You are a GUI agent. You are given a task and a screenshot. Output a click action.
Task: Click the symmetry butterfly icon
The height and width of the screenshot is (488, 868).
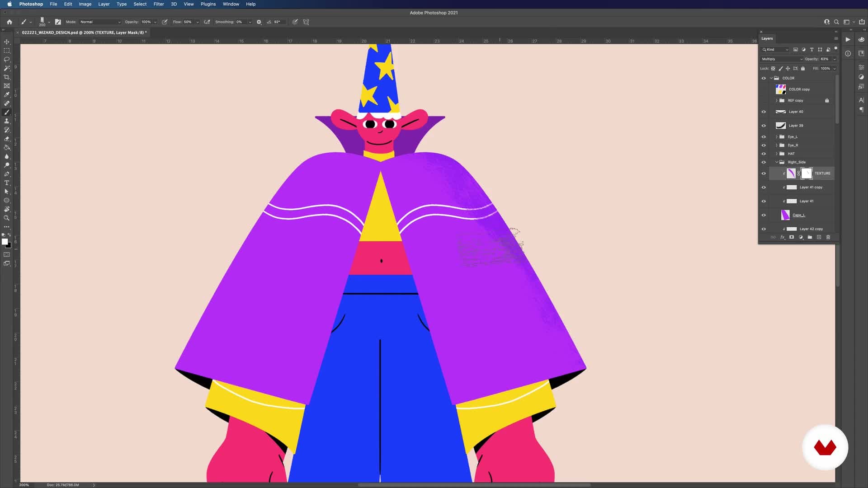306,22
